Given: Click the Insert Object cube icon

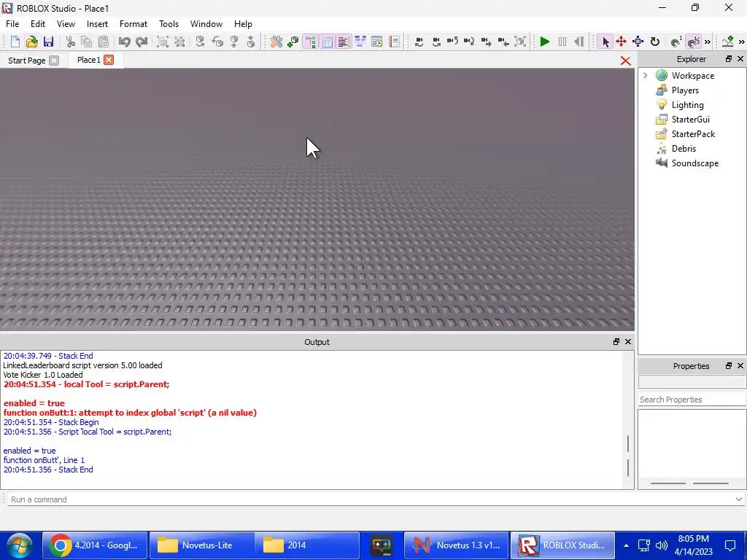Looking at the screenshot, I should pos(293,42).
